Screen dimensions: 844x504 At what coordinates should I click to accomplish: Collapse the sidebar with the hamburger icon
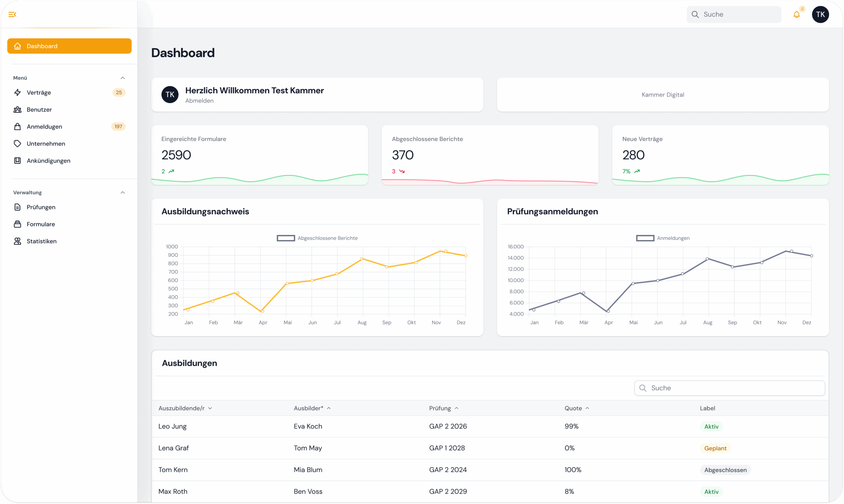12,14
